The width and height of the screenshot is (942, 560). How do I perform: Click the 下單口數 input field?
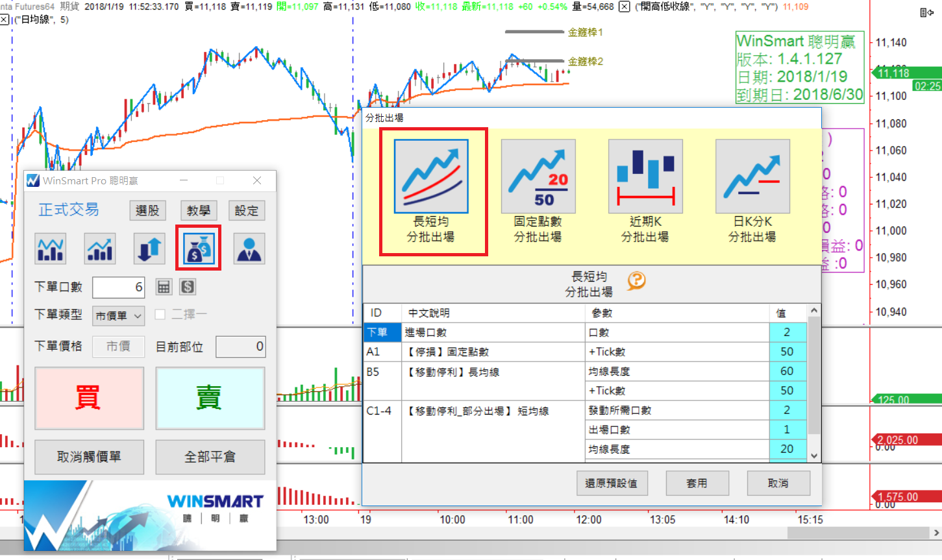point(119,287)
